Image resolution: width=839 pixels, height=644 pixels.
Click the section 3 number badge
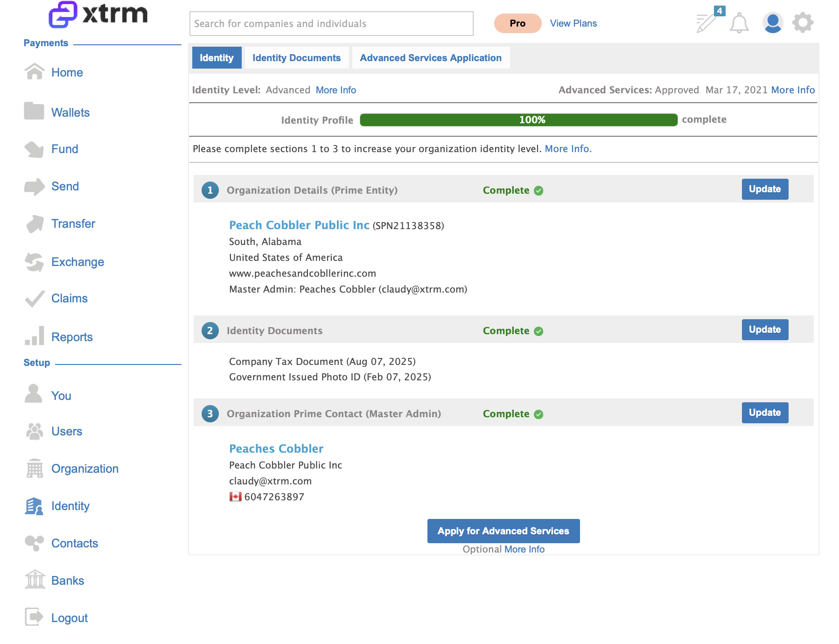pos(210,413)
